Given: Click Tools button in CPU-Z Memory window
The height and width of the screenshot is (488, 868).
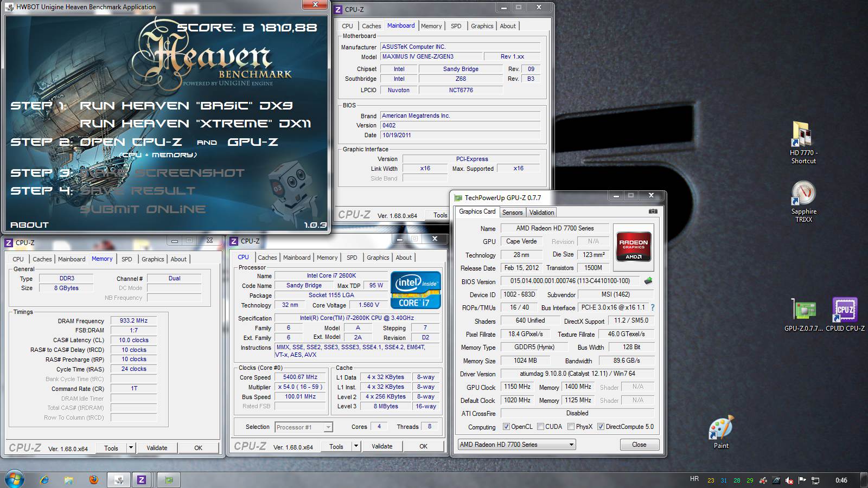Looking at the screenshot, I should point(111,448).
